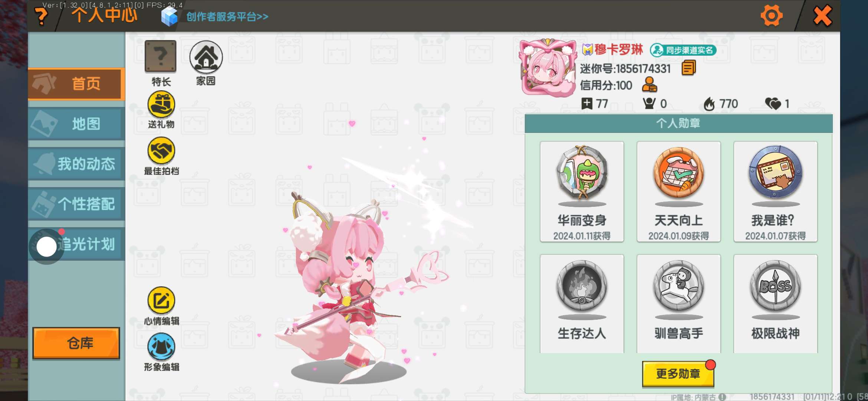This screenshot has width=868, height=401.
Task: Switch to the 我的动态 tab
Action: 76,164
